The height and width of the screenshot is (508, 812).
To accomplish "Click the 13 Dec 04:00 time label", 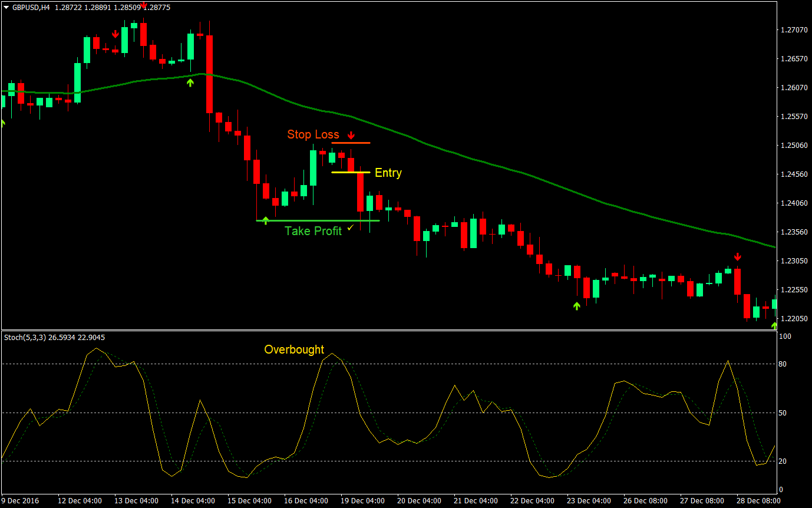I will [136, 501].
